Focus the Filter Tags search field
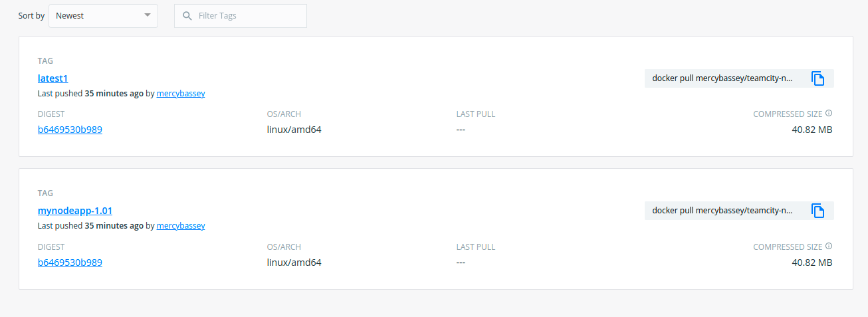This screenshot has width=868, height=317. point(241,15)
